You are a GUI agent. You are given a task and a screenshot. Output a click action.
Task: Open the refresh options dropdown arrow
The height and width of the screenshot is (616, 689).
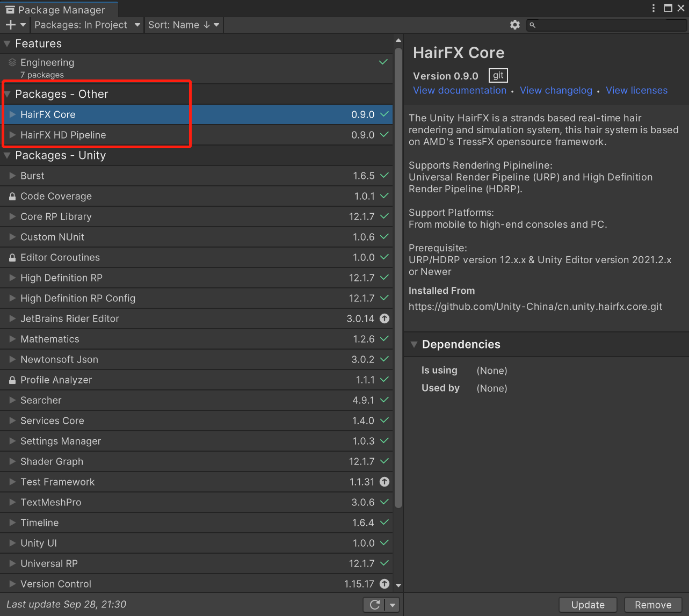point(393,604)
